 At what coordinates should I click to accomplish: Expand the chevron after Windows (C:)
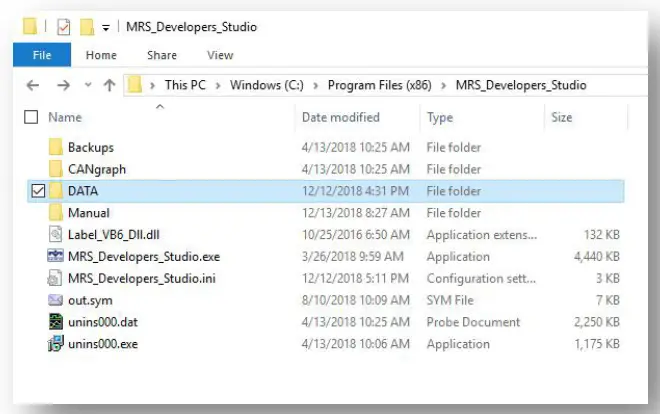pos(315,85)
